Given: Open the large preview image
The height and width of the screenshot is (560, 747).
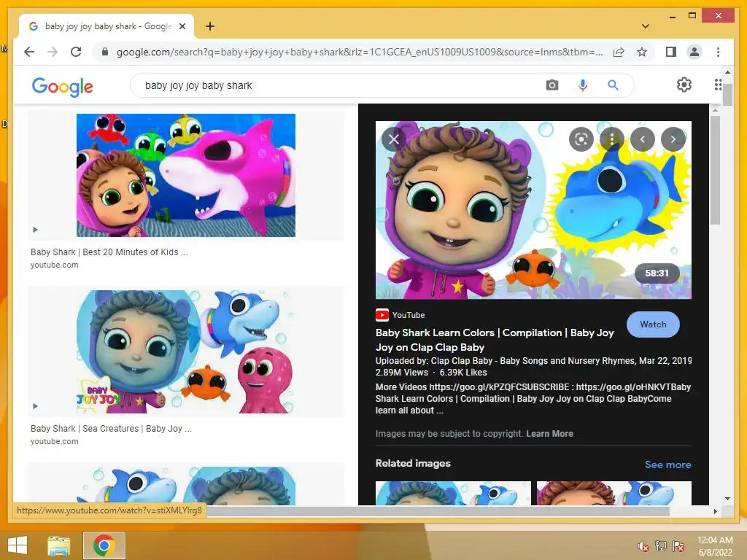Looking at the screenshot, I should [x=533, y=210].
